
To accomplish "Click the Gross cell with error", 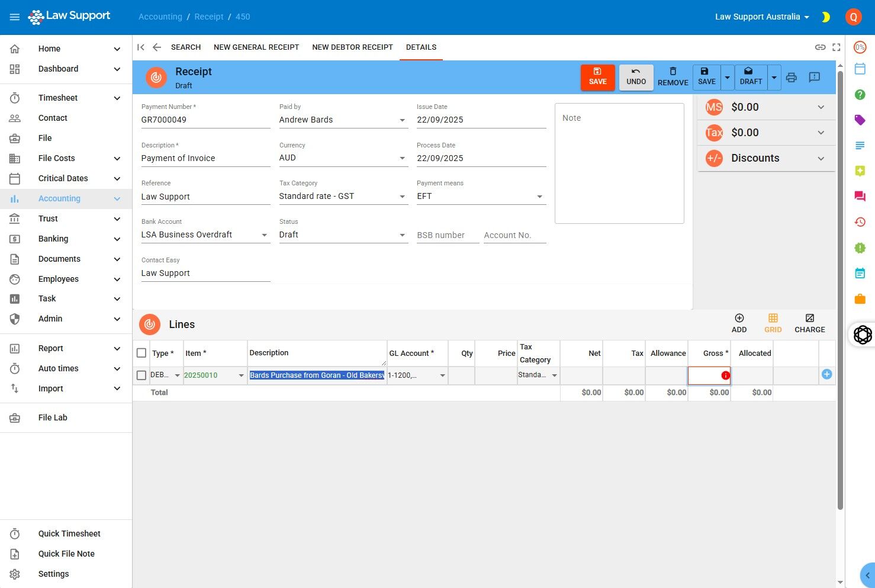I will tap(709, 375).
